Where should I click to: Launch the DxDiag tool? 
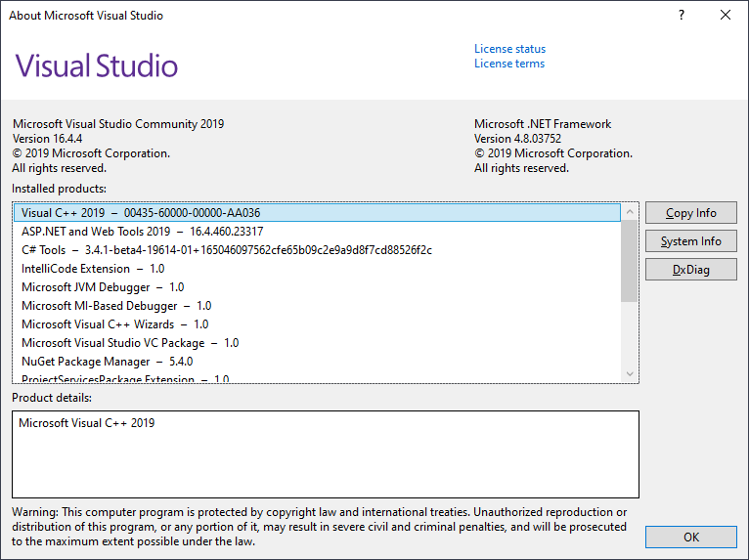690,270
